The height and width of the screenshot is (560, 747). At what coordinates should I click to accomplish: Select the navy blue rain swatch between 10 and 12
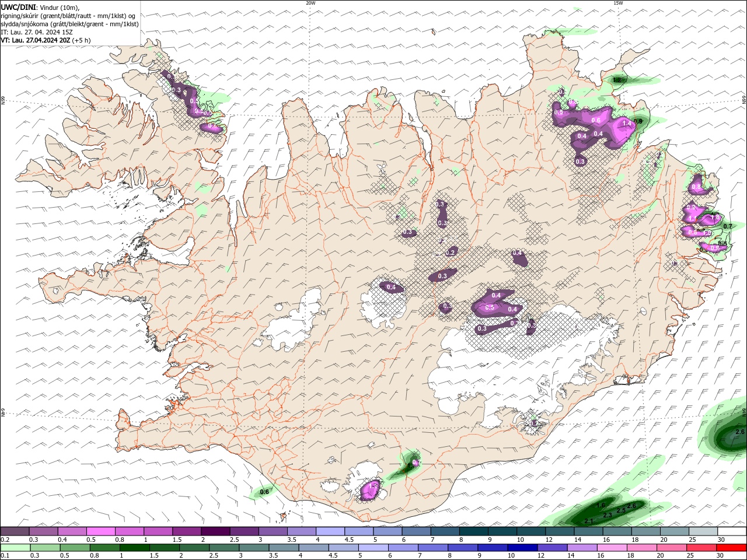pos(522,548)
